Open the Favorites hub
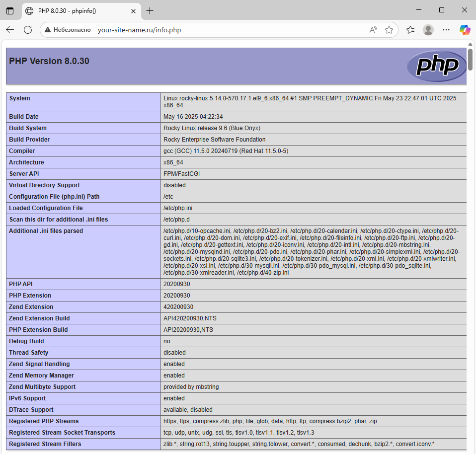 [x=409, y=30]
